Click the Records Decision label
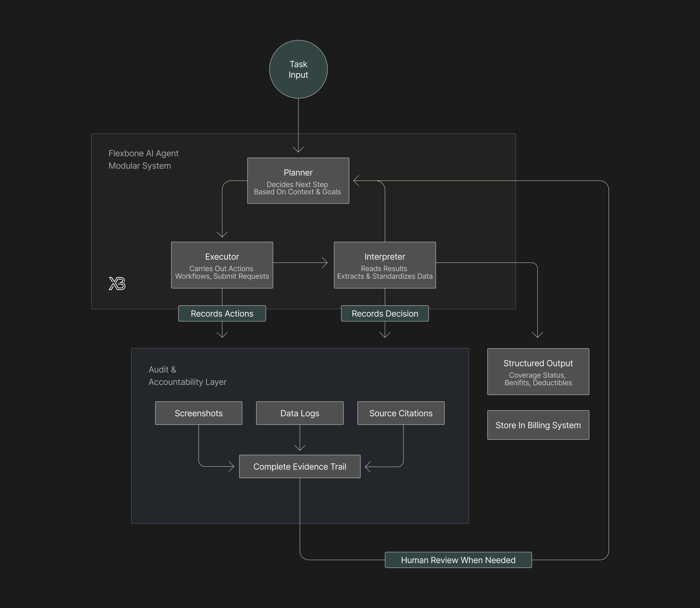 click(x=385, y=314)
